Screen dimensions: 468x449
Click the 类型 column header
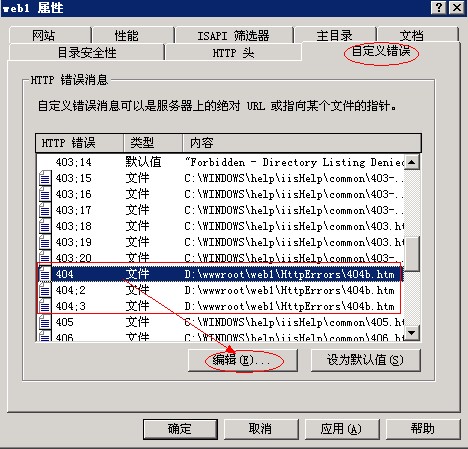(x=153, y=143)
